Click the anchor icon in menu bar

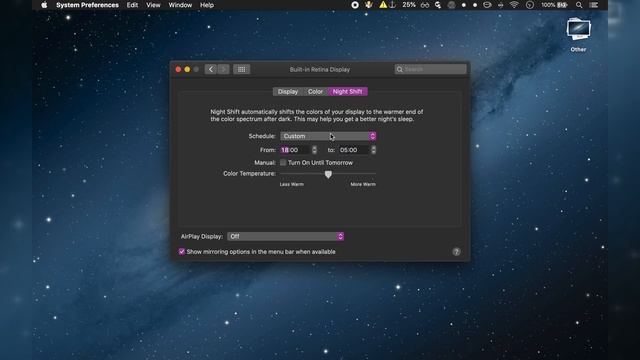(392, 5)
